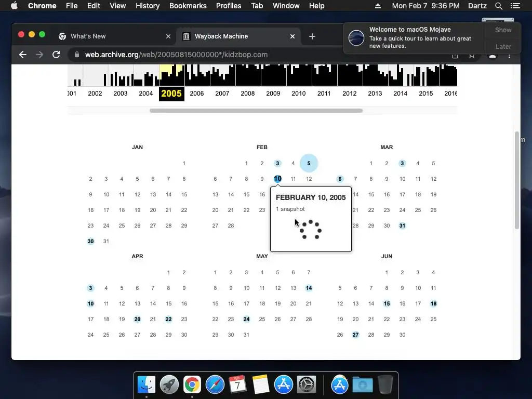Open the April 10 snapshot

pos(90,303)
